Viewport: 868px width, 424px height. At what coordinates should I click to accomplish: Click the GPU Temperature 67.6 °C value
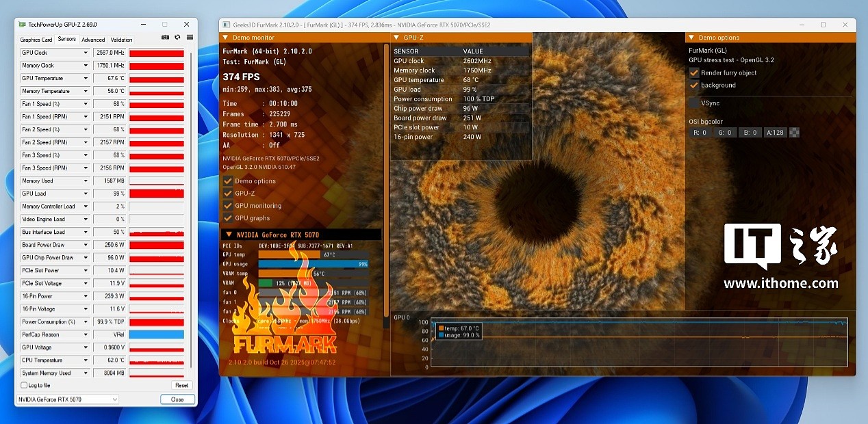(110, 78)
